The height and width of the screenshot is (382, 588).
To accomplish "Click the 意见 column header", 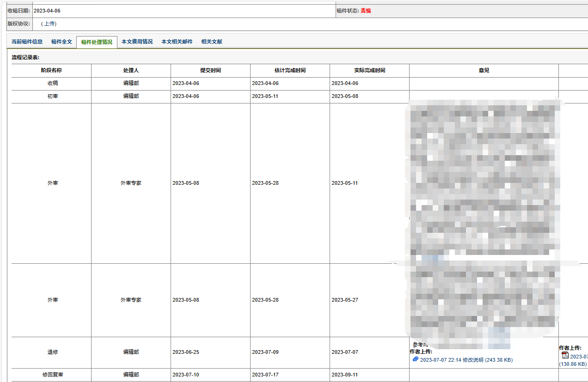I will coord(484,71).
